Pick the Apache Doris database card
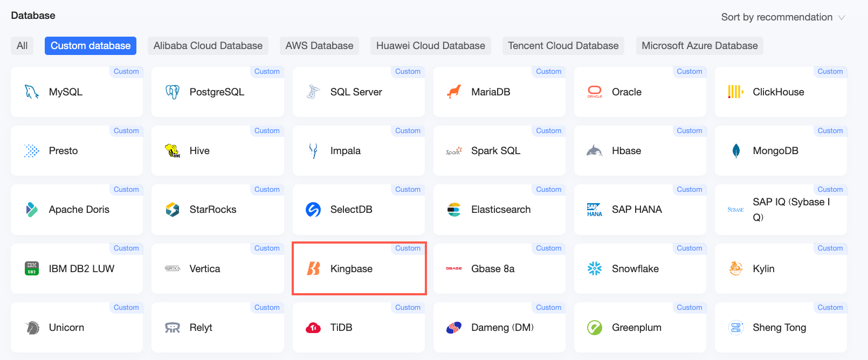868x360 pixels. 77,210
